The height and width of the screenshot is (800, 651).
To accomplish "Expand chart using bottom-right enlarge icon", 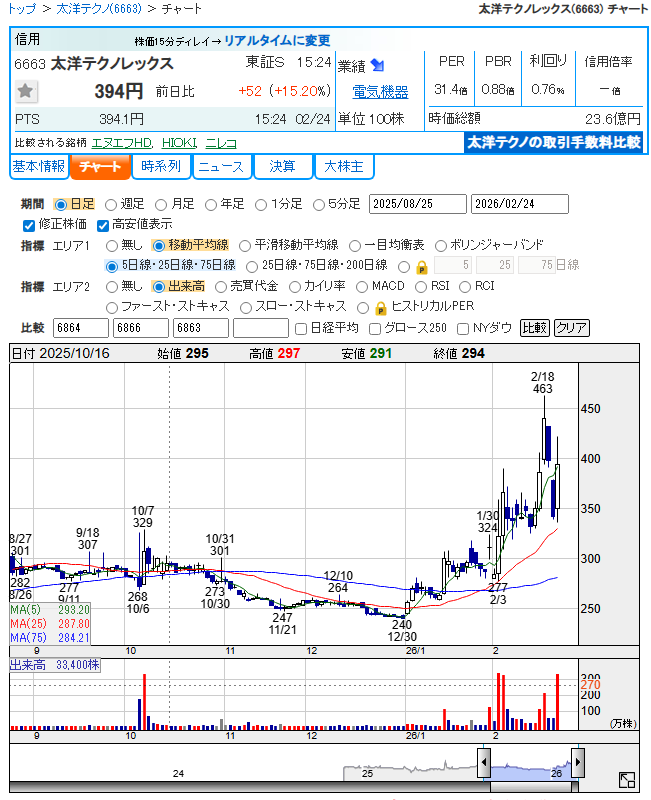I will click(627, 780).
